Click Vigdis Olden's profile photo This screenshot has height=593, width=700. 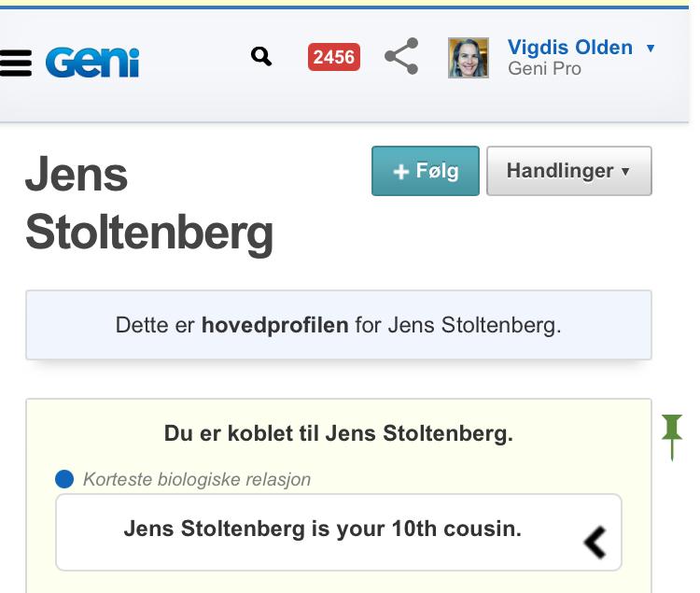pos(469,58)
